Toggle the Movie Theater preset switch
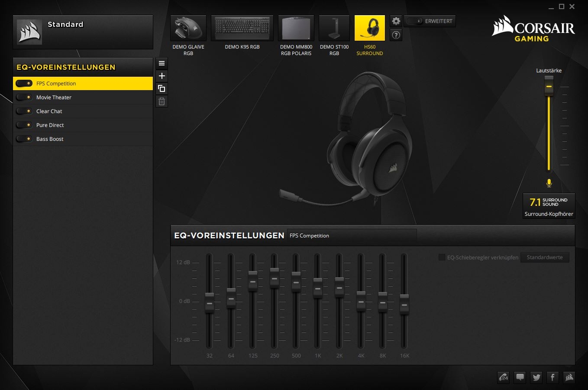This screenshot has width=588, height=390. click(x=24, y=97)
